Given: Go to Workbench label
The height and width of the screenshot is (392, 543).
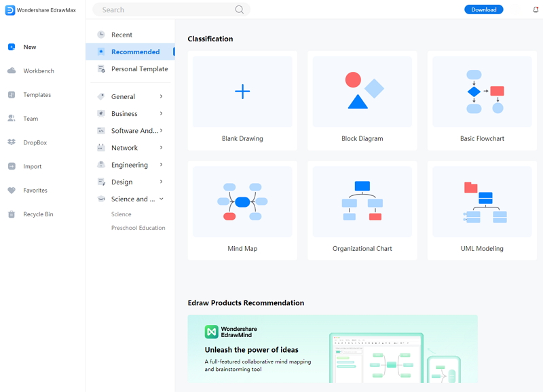Looking at the screenshot, I should pyautogui.click(x=39, y=71).
